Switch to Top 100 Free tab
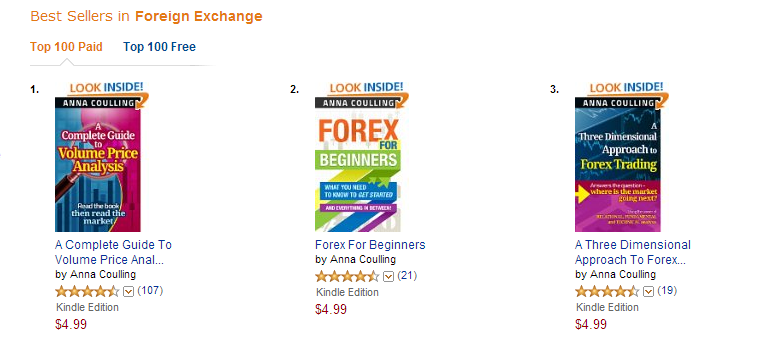 pyautogui.click(x=159, y=47)
